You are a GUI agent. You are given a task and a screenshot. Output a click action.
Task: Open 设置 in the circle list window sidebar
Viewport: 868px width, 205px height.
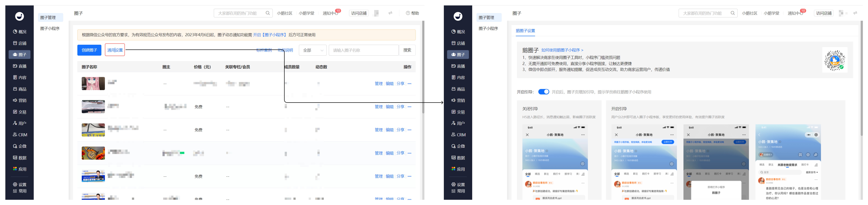(x=20, y=184)
